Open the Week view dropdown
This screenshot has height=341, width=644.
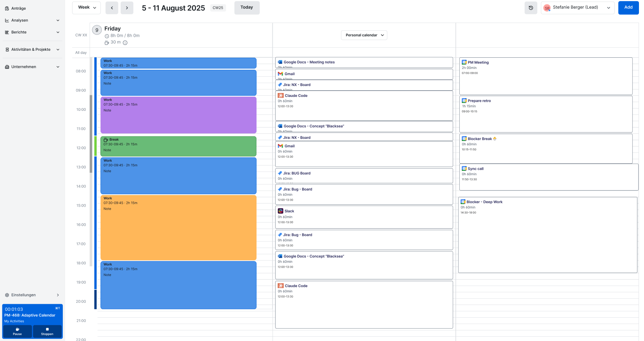[x=87, y=8]
